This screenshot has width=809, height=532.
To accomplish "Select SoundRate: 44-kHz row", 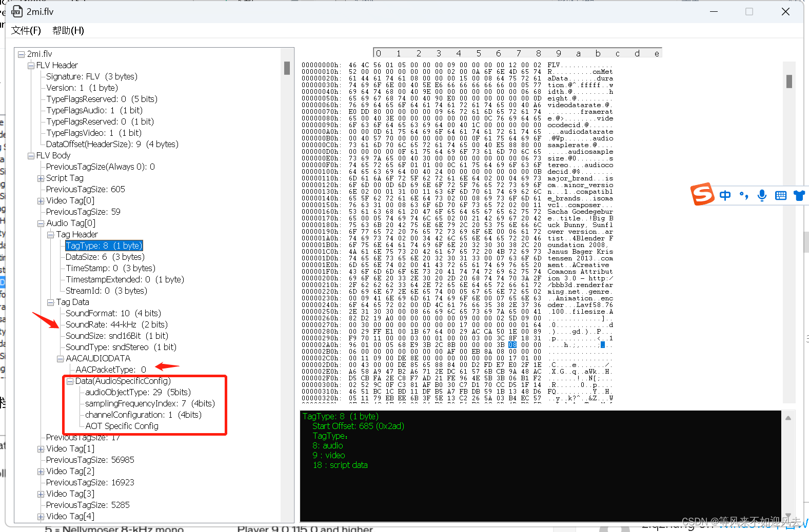I will click(116, 324).
